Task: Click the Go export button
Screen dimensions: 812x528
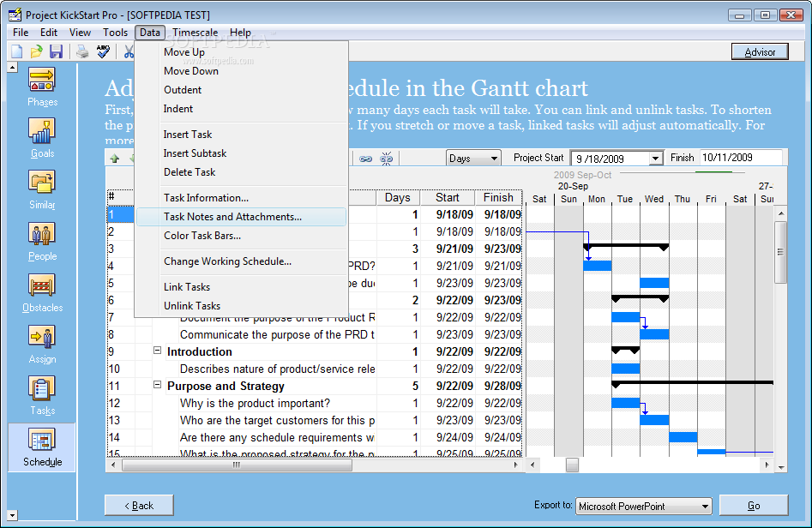Action: (x=754, y=505)
